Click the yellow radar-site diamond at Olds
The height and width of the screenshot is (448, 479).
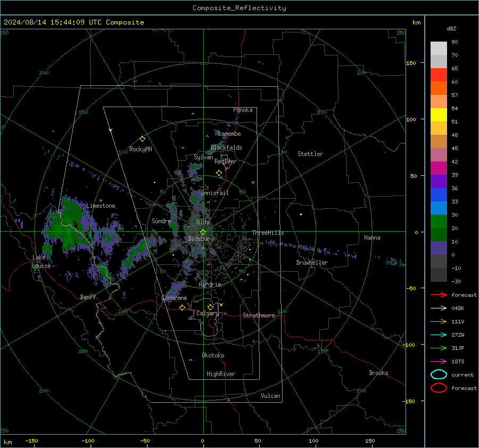click(203, 232)
